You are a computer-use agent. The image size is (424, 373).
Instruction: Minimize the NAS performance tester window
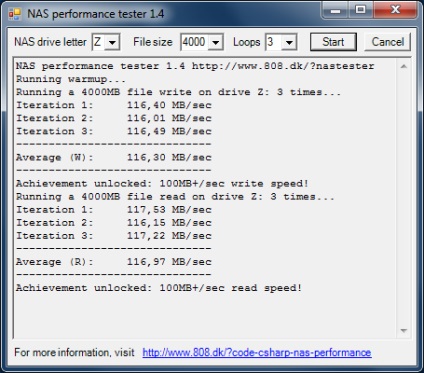(x=335, y=11)
